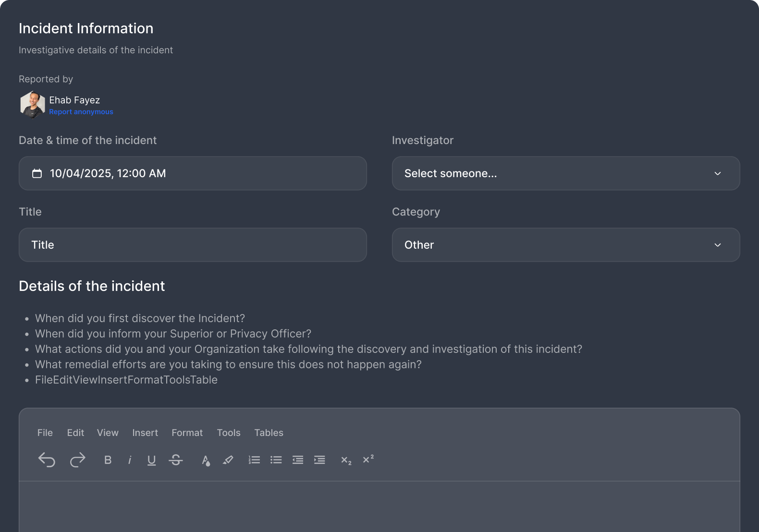Open the Edit menu
759x532 pixels.
click(75, 433)
